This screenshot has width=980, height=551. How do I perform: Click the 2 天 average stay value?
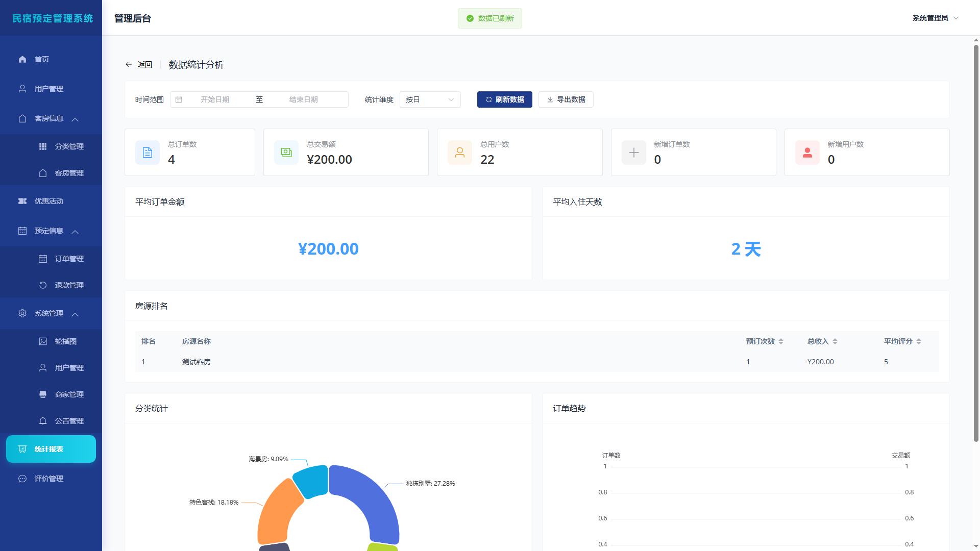coord(746,249)
